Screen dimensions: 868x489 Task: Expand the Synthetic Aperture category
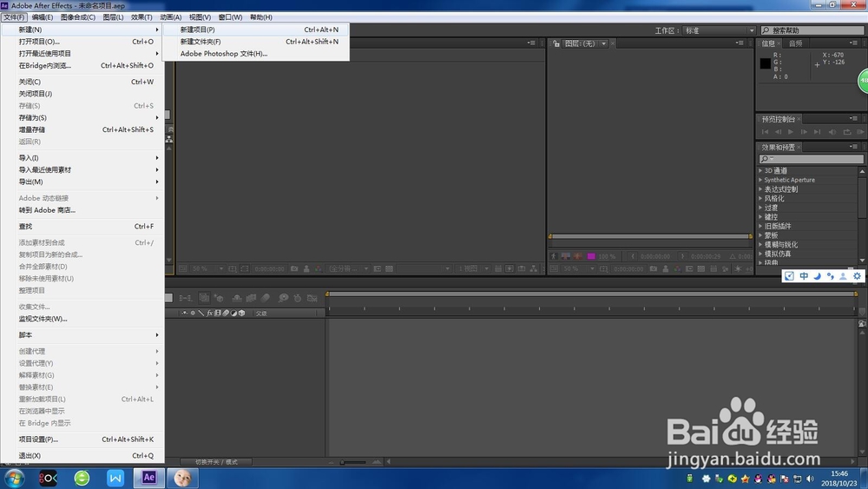pos(760,180)
